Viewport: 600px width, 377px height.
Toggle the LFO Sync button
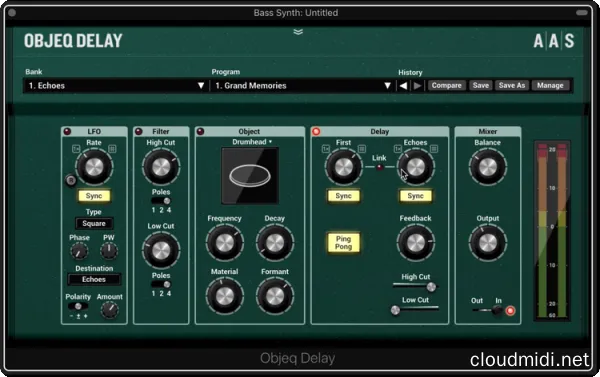click(x=94, y=196)
